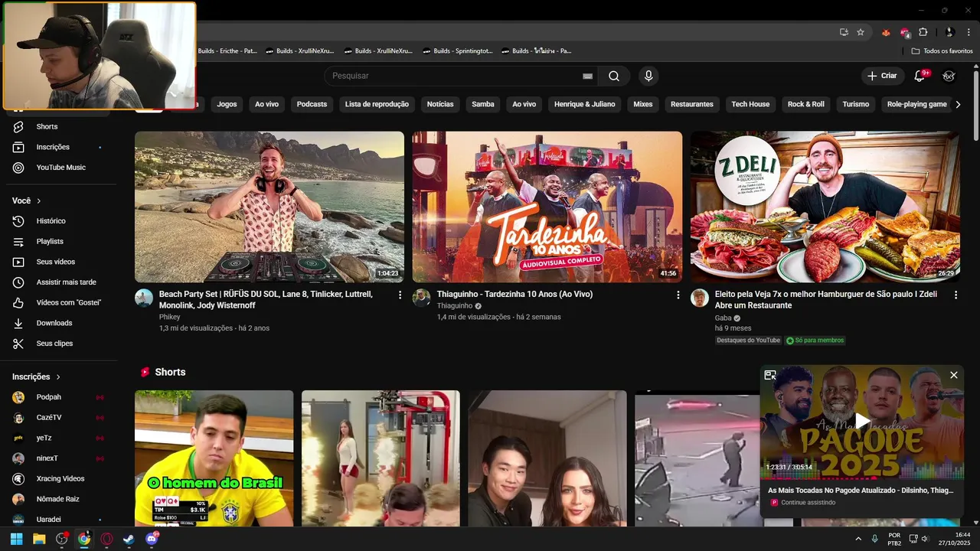Viewport: 980px width, 551px height.
Task: Open the notifications bell
Action: coord(921,76)
